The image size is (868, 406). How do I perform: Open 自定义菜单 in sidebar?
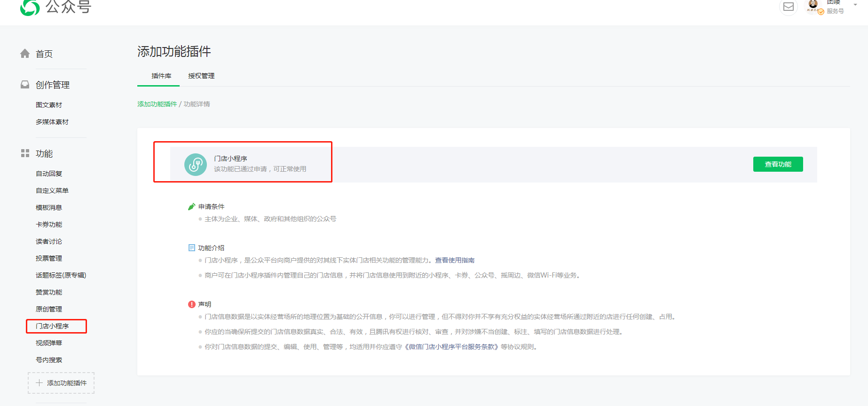[52, 191]
